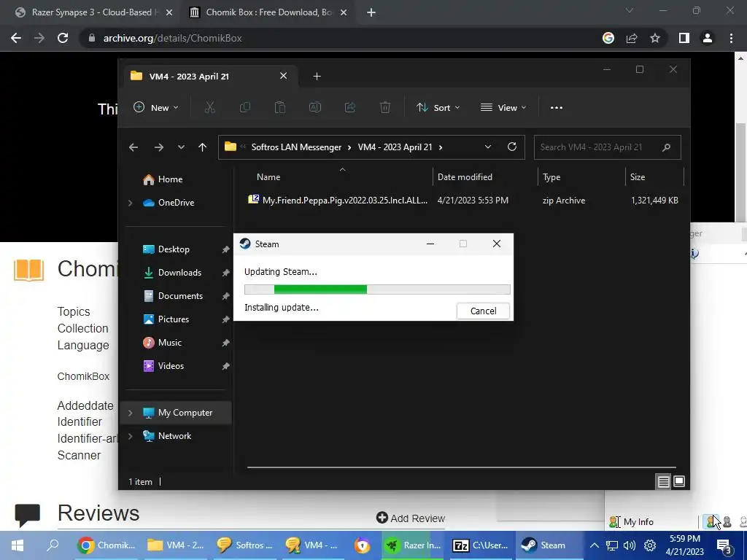The height and width of the screenshot is (560, 747).
Task: Click the taskbar clock 5:59 PM
Action: [x=684, y=539]
